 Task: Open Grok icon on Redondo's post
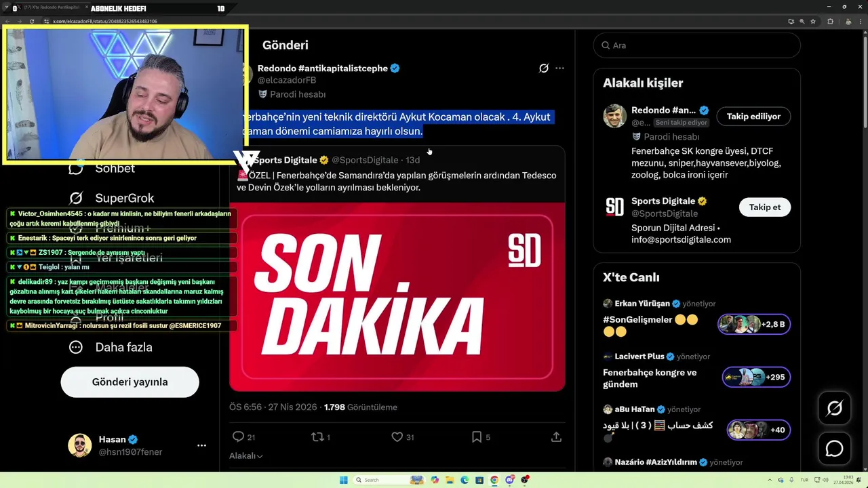click(543, 68)
